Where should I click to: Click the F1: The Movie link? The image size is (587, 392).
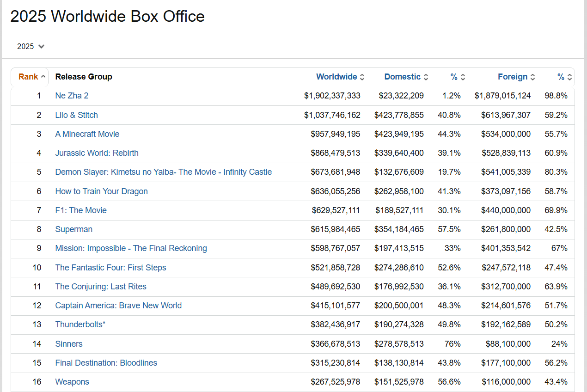(x=81, y=210)
